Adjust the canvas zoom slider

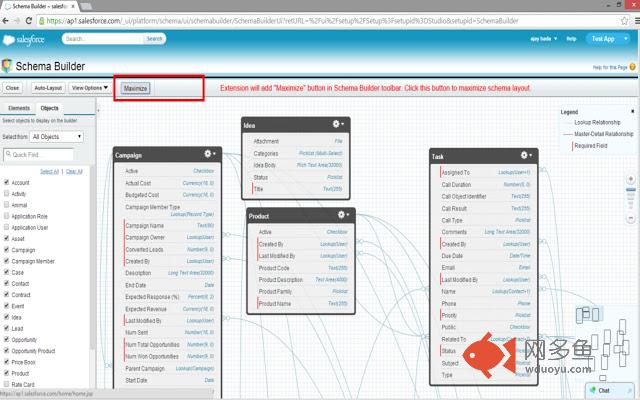[631, 190]
